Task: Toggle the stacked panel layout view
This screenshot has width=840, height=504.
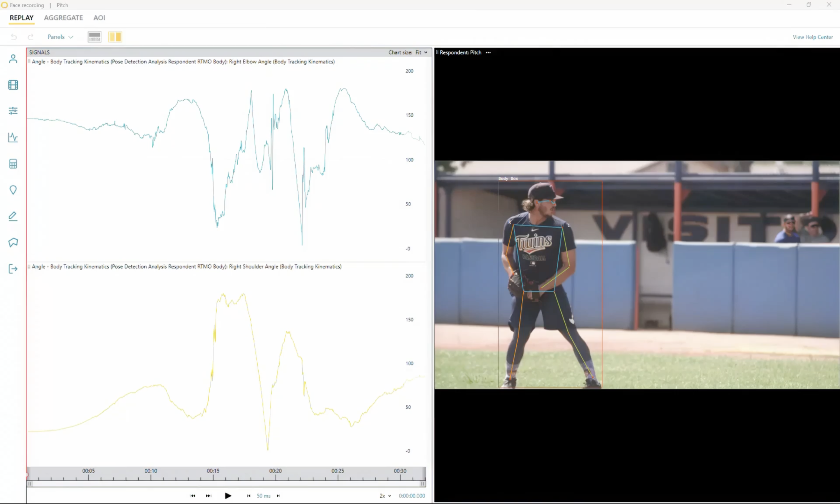Action: click(x=94, y=37)
